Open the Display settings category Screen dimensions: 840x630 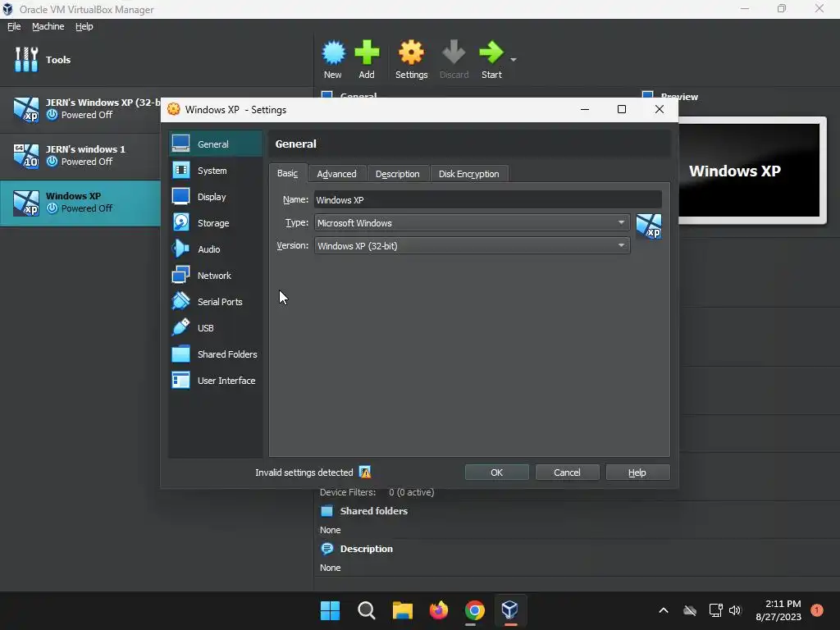(x=216, y=197)
